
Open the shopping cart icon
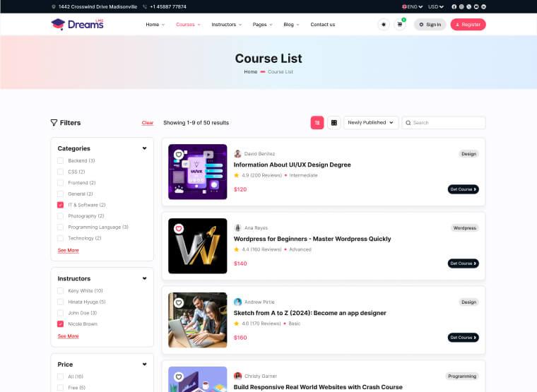(x=400, y=25)
